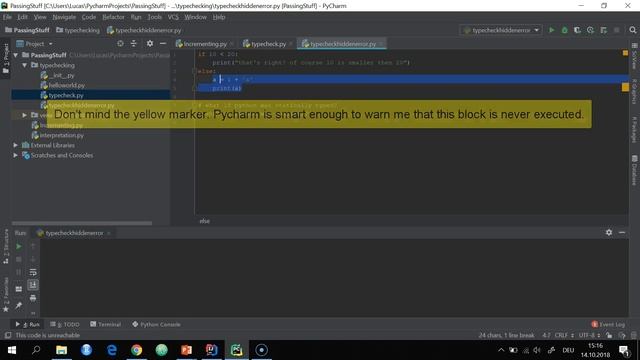Screen dimensions: 640x360
Task: Open PowerPoint from the taskbar
Action: (x=186, y=350)
